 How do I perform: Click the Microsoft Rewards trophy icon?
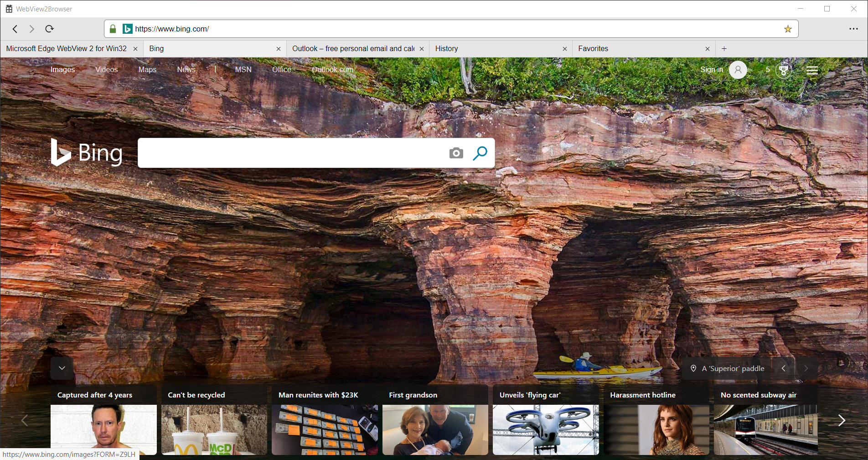(783, 69)
